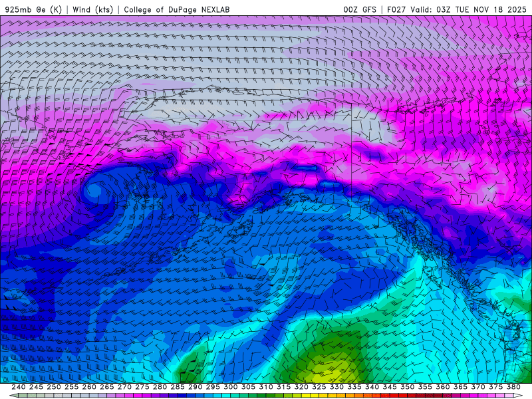This screenshot has width=532, height=399.
Task: Click the '925mb θe (K)' title label
Action: pos(33,9)
